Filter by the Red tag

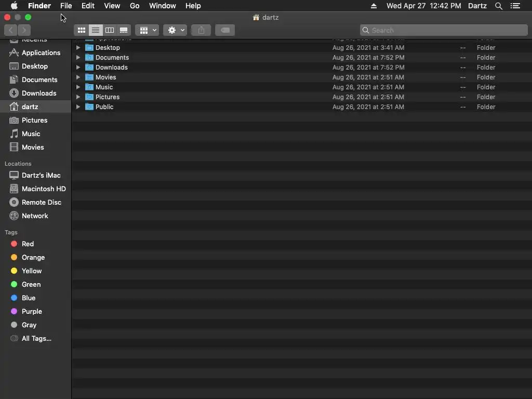tap(35, 244)
